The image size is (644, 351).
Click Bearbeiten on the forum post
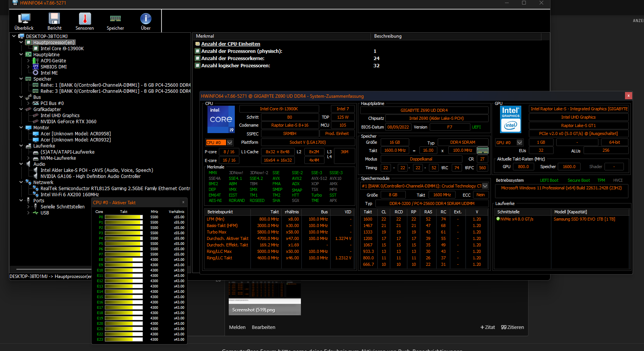pyautogui.click(x=264, y=327)
